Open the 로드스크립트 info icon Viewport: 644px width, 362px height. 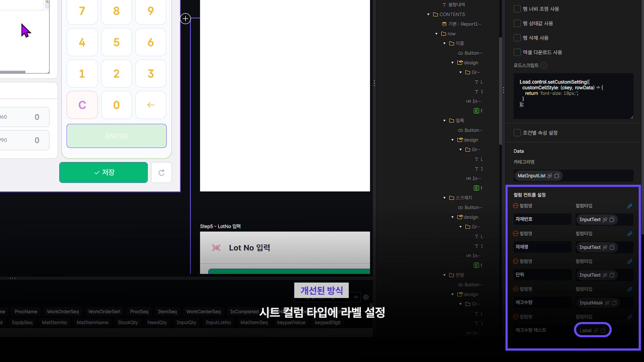coord(544,66)
